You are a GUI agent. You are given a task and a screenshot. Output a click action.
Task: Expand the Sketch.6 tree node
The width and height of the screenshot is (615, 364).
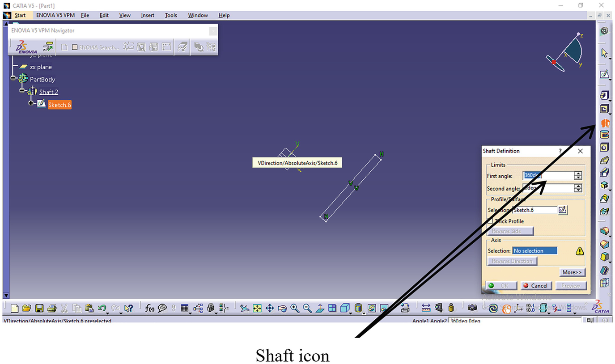31,103
